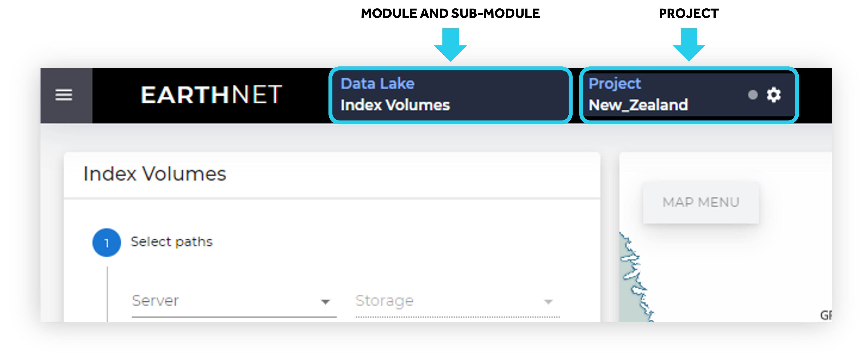Toggle the Map Menu panel visibility
Screen dimensions: 868x362
coord(701,202)
